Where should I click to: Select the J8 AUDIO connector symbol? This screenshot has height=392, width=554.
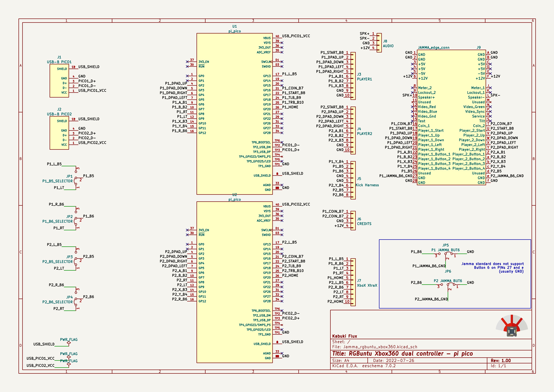[379, 43]
